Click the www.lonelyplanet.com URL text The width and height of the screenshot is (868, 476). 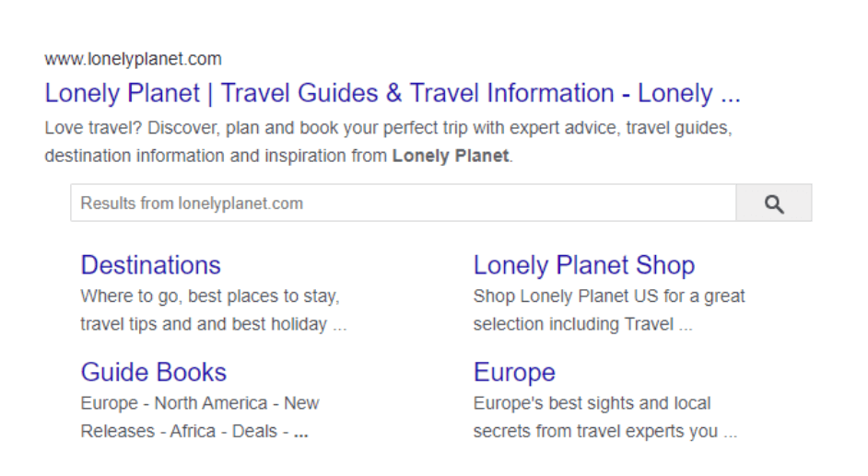134,59
